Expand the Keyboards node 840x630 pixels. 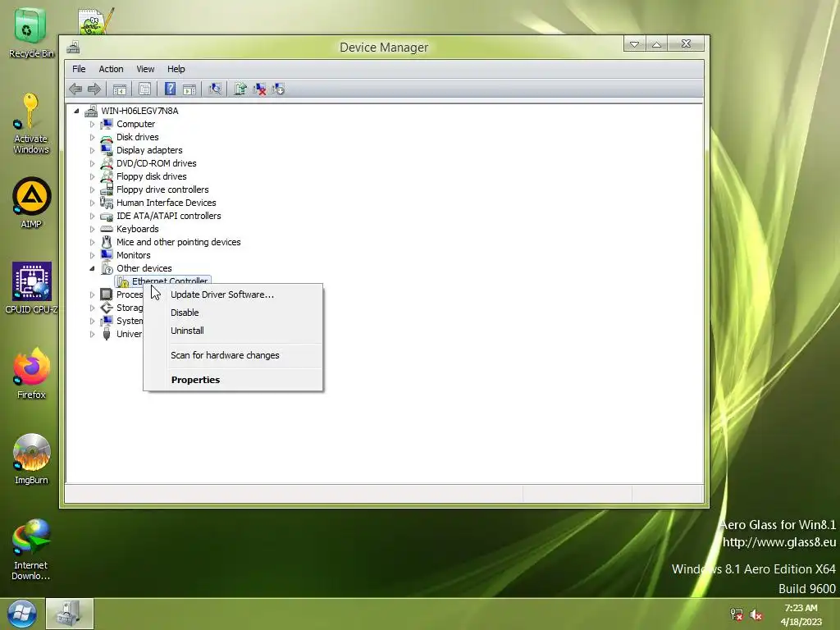tap(92, 230)
